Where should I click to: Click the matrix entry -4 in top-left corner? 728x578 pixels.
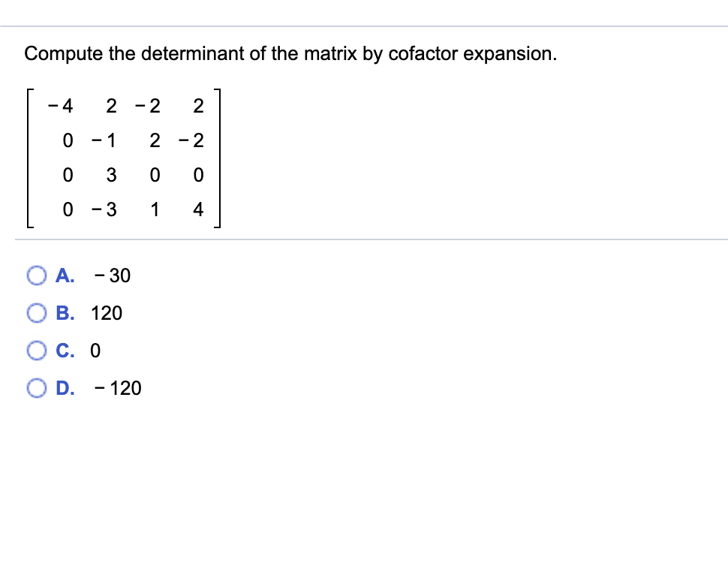[x=62, y=106]
